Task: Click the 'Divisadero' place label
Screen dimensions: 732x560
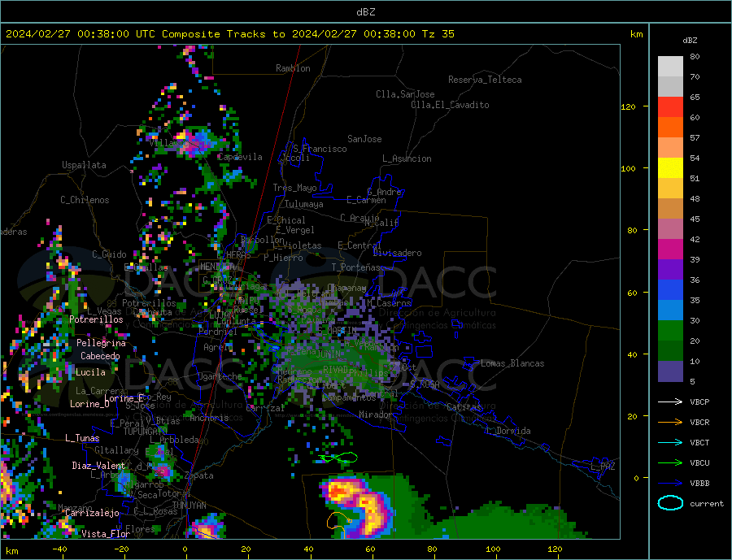Action: (397, 253)
